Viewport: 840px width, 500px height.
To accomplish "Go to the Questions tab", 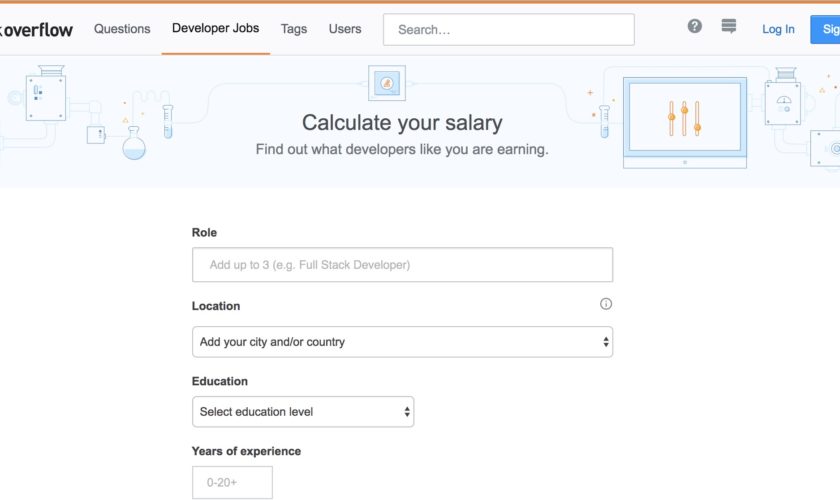I will pos(122,29).
